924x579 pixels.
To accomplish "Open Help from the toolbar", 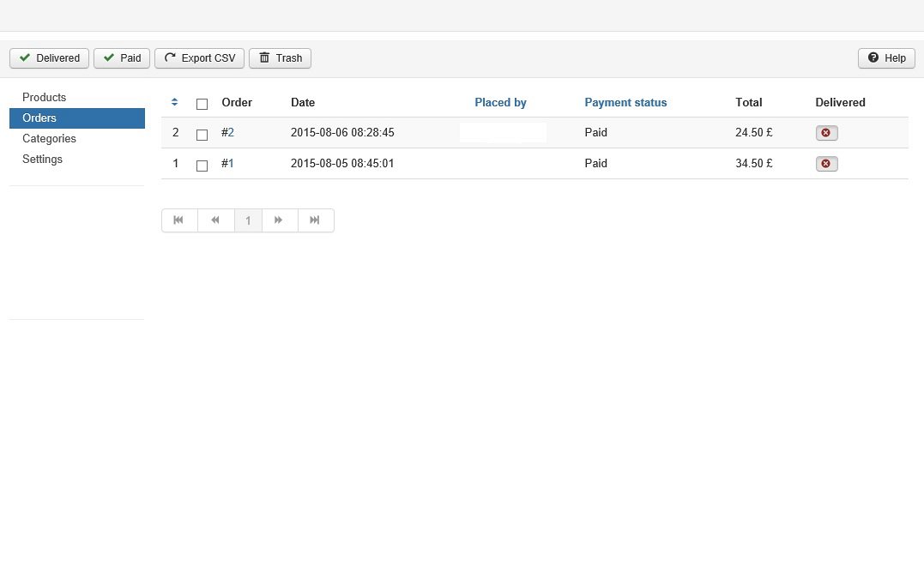I will click(886, 58).
